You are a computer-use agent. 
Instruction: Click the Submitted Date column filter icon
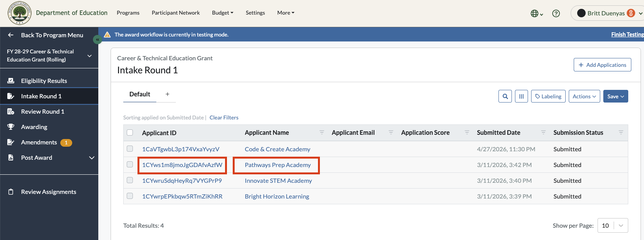543,132
